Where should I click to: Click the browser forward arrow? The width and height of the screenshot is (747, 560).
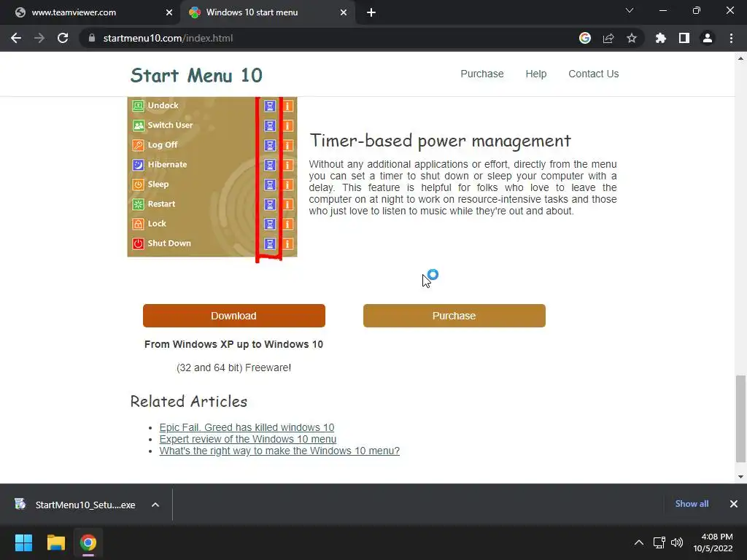(39, 38)
